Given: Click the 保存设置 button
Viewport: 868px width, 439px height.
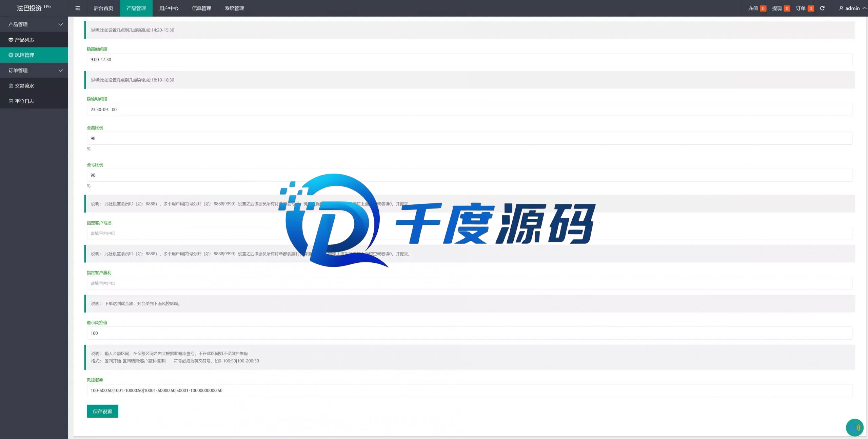Looking at the screenshot, I should coord(102,411).
